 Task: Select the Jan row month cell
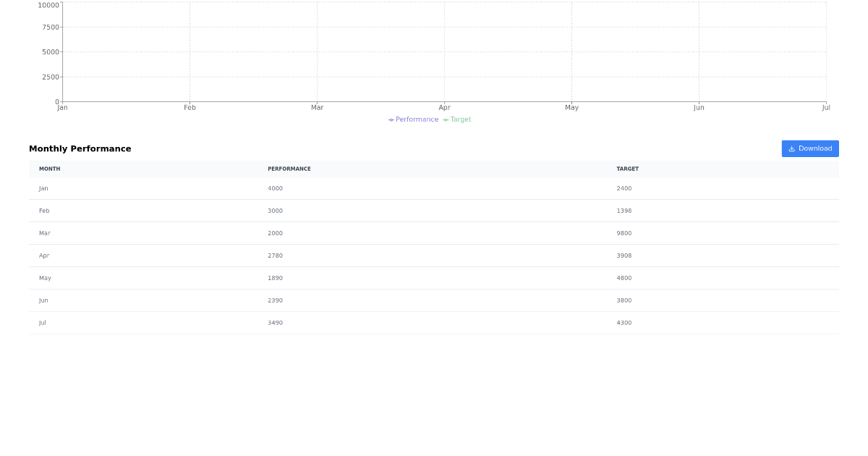(x=43, y=189)
